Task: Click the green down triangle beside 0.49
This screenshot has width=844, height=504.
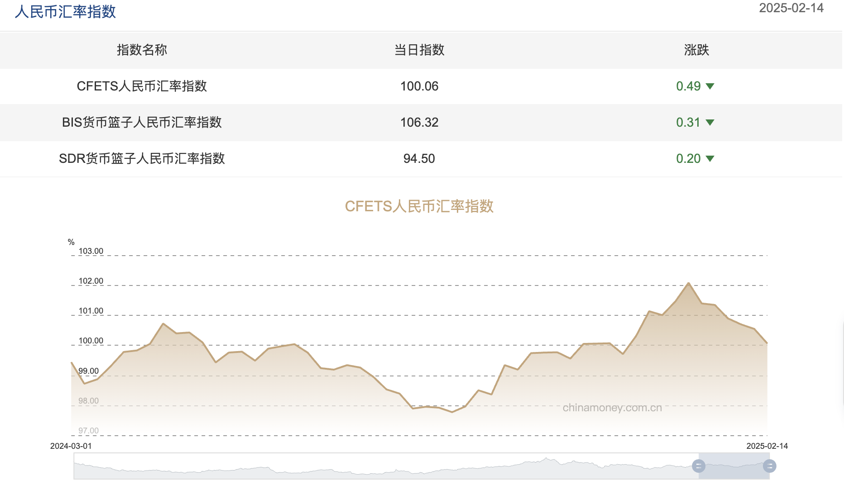Action: tap(710, 86)
